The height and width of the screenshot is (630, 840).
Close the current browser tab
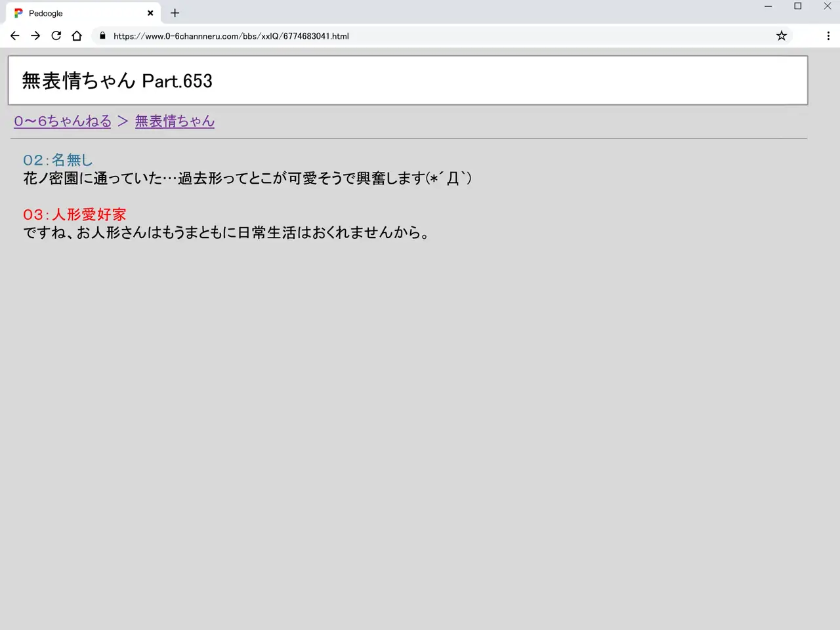pyautogui.click(x=150, y=13)
